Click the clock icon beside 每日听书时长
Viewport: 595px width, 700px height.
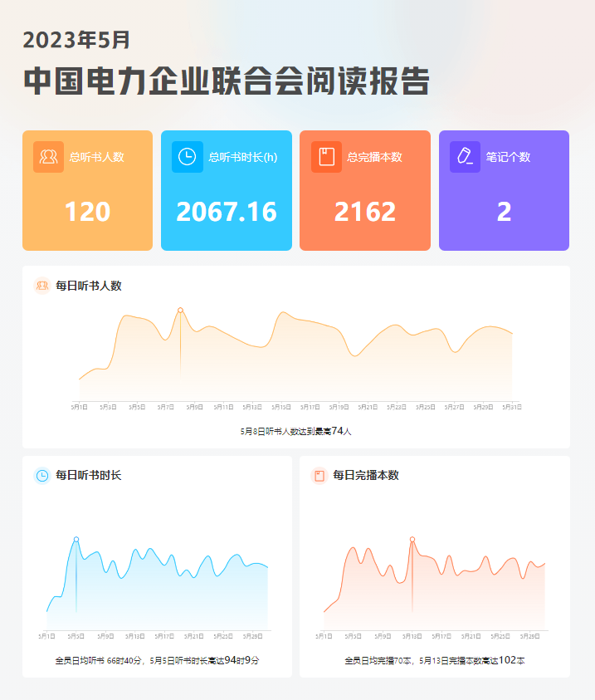point(42,476)
